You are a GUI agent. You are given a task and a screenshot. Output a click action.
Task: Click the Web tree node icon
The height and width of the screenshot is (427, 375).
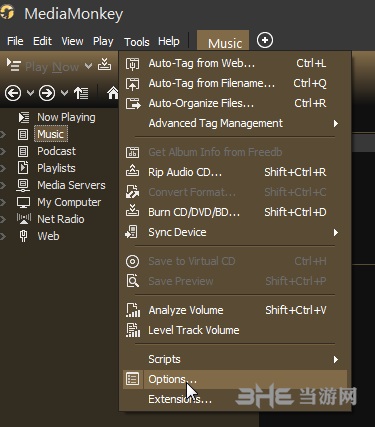tap(23, 236)
